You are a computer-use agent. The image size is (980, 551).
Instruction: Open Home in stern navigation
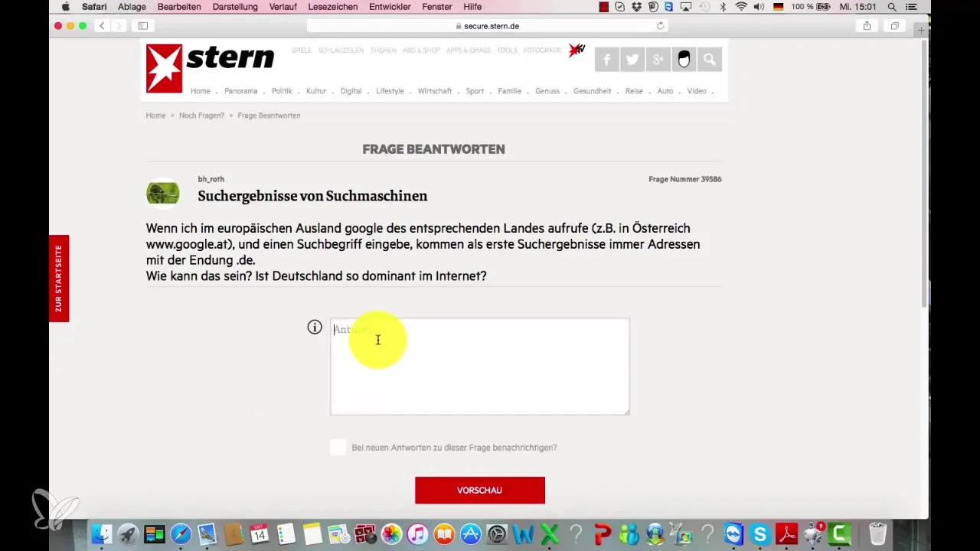[x=201, y=91]
